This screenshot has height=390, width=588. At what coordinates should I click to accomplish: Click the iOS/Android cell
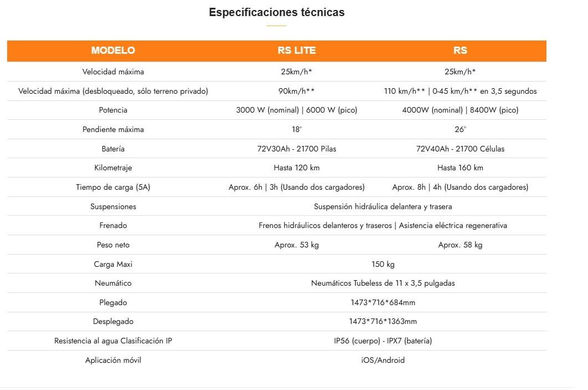tap(382, 360)
